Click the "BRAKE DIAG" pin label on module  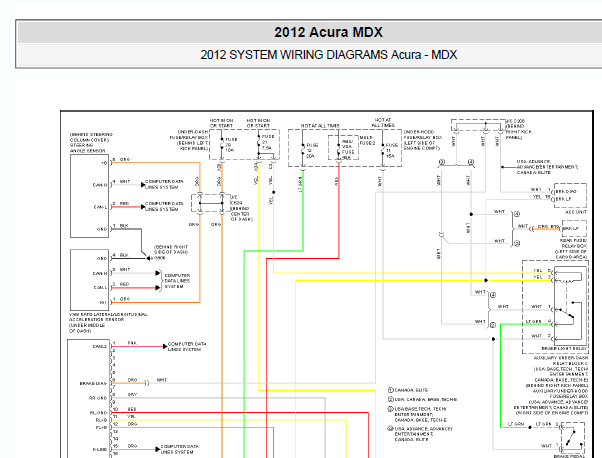[x=93, y=384]
